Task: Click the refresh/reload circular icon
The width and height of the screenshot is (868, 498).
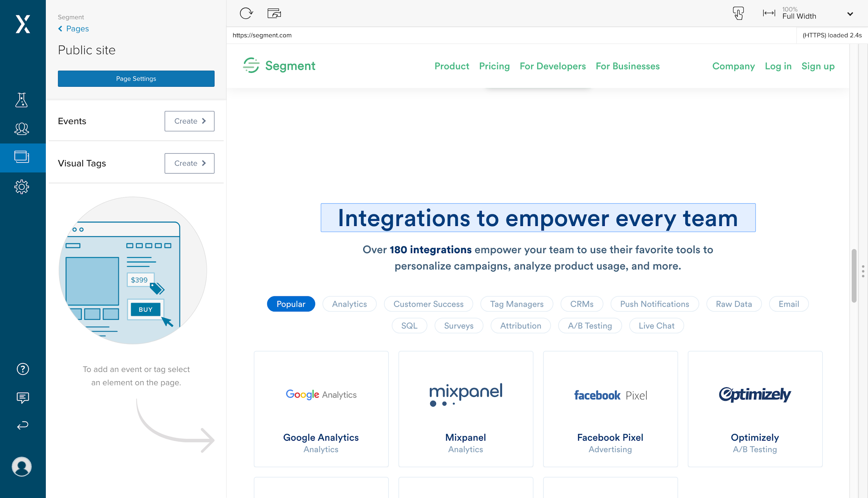Action: tap(246, 13)
